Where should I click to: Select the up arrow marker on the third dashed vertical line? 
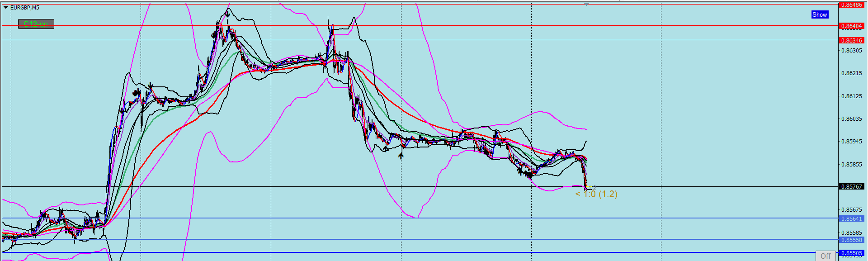(x=401, y=156)
